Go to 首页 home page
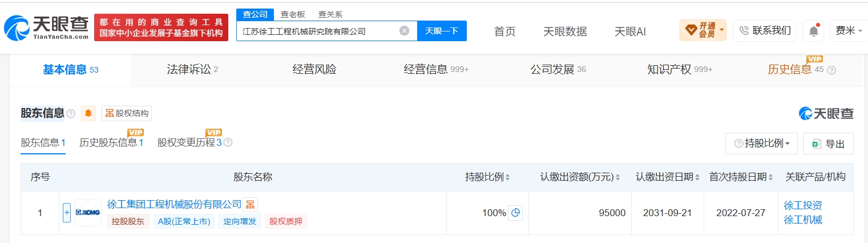868x243 pixels. (504, 31)
